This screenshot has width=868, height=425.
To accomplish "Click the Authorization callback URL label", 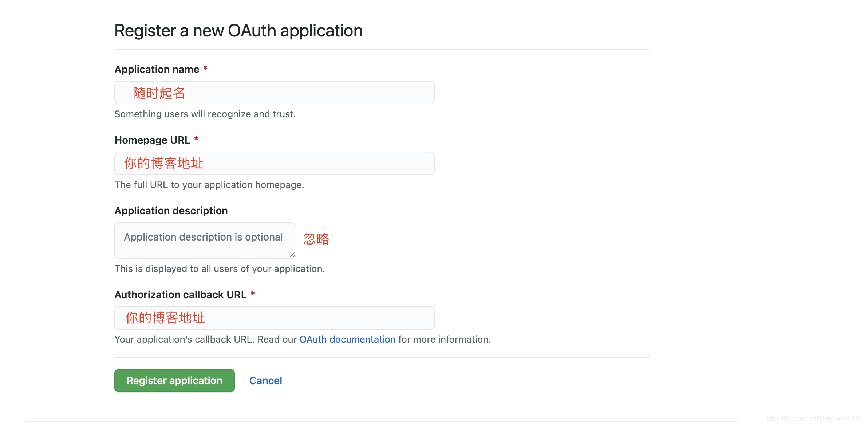I will coord(180,295).
